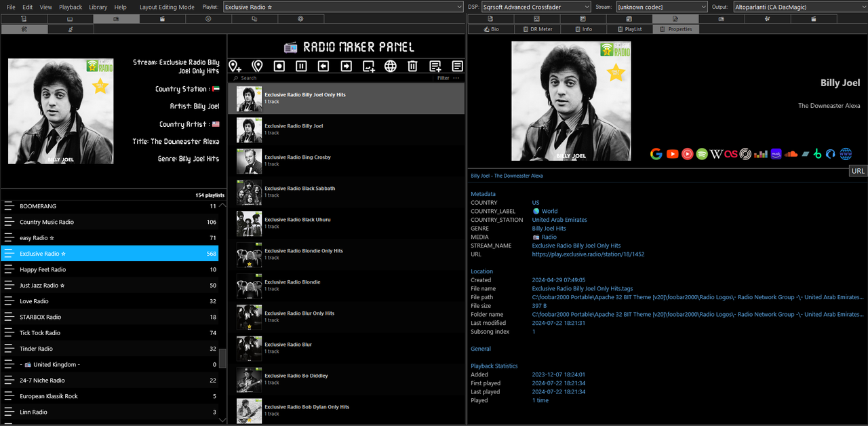Image resolution: width=868 pixels, height=426 pixels.
Task: Click the playlist list scrollbar thumb
Action: pyautogui.click(x=222, y=357)
